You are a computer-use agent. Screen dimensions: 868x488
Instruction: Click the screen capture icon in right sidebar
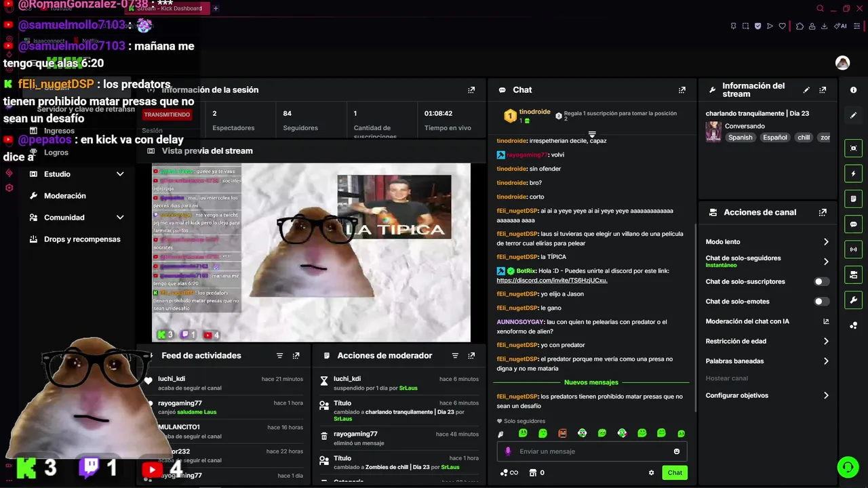pyautogui.click(x=853, y=148)
